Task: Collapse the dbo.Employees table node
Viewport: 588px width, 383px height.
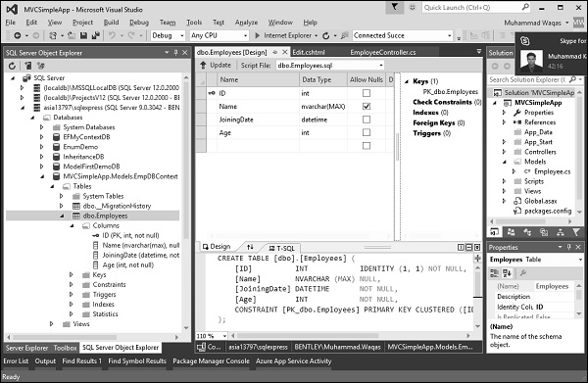Action: [62, 215]
